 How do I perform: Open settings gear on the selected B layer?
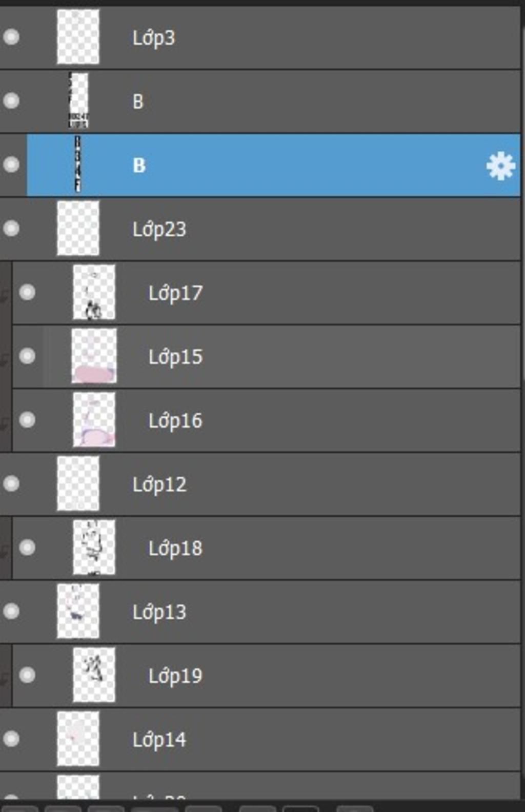pyautogui.click(x=500, y=166)
